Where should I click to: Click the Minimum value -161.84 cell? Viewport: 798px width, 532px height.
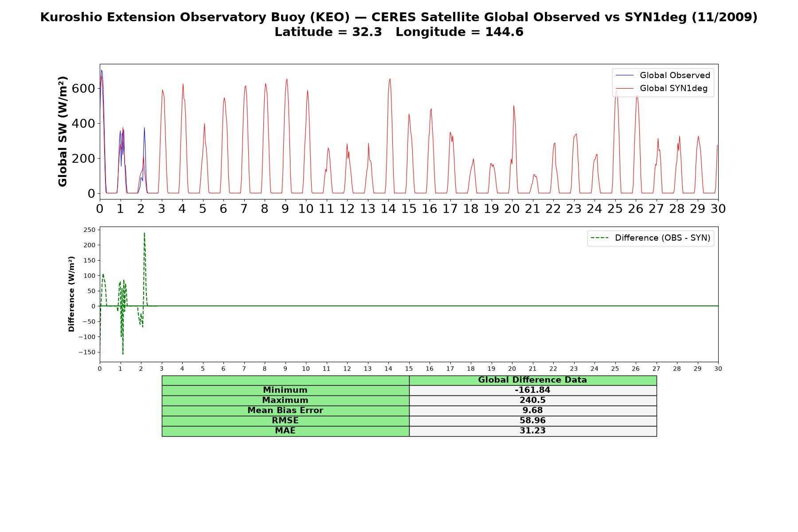[533, 390]
